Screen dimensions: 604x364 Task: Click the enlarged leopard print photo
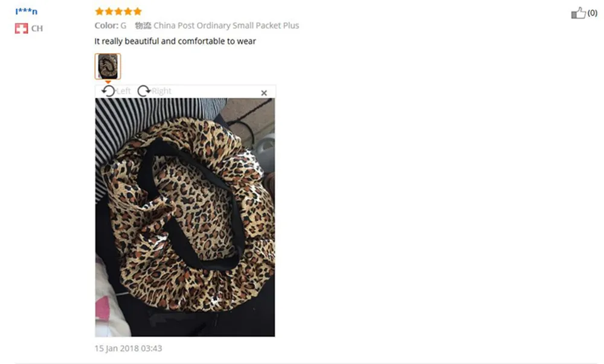click(x=185, y=217)
